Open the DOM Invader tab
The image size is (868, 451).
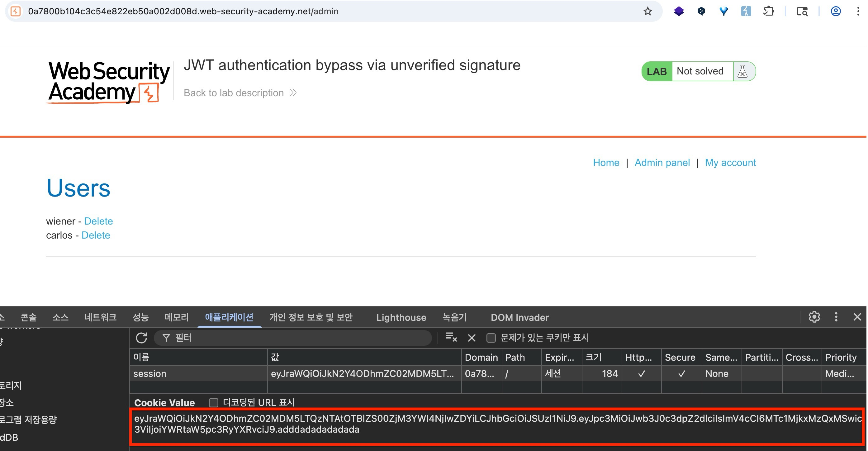pos(519,317)
